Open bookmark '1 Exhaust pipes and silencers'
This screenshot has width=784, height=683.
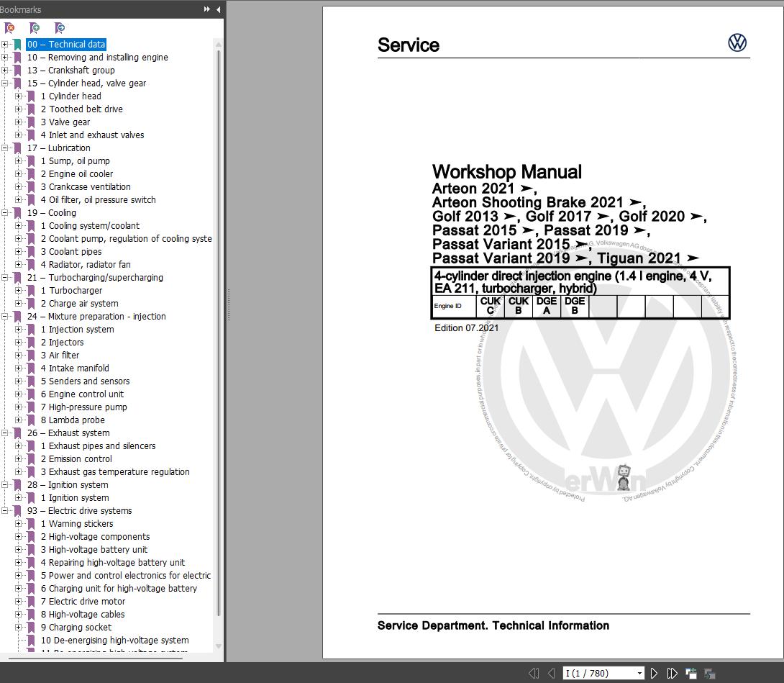(98, 446)
